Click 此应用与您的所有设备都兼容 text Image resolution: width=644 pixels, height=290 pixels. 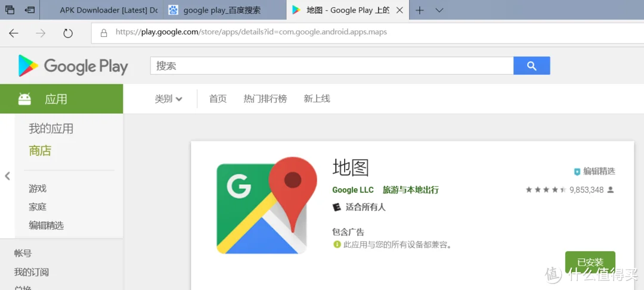point(398,245)
